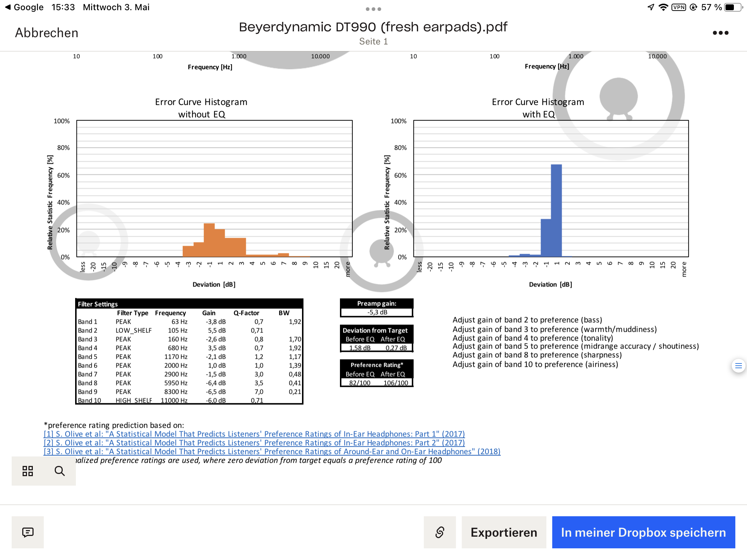Select the Before EQ deviation 1,58 dB
747x560 pixels.
tap(360, 348)
